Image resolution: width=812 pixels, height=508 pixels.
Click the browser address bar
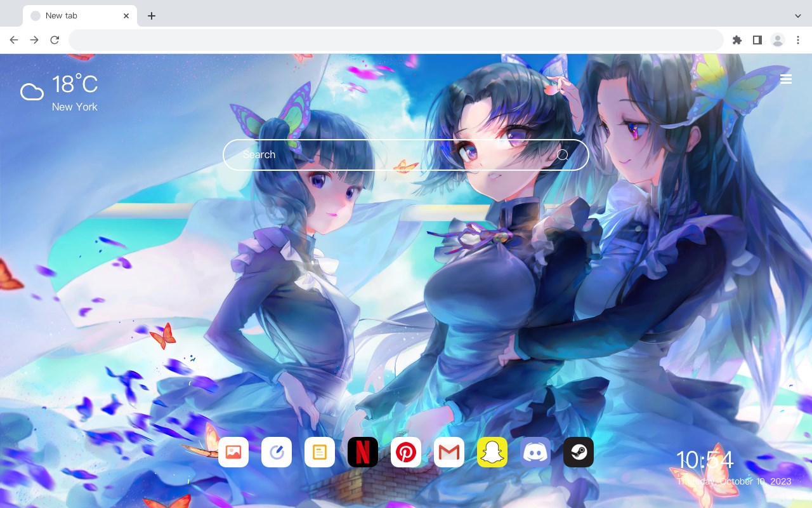(396, 40)
